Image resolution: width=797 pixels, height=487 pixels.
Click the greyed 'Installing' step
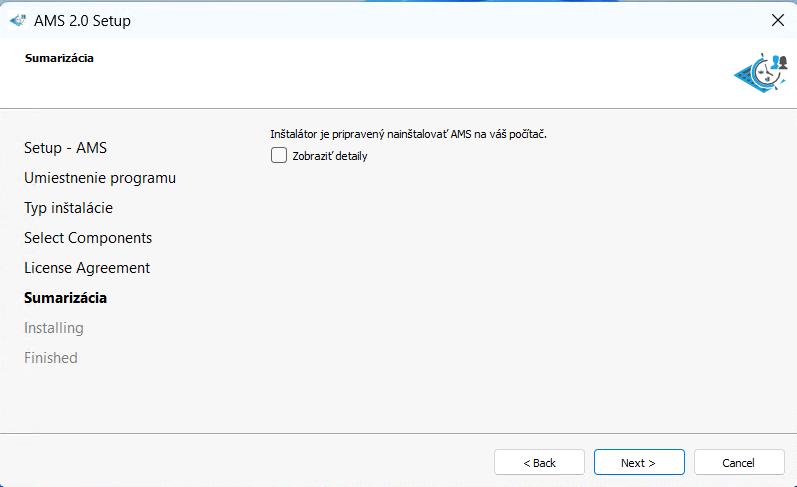[x=54, y=328]
